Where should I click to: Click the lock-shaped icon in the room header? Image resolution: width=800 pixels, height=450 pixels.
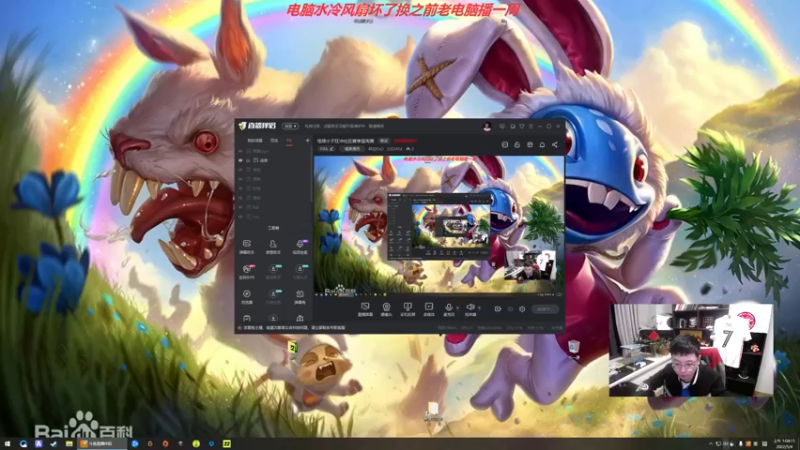[x=517, y=145]
